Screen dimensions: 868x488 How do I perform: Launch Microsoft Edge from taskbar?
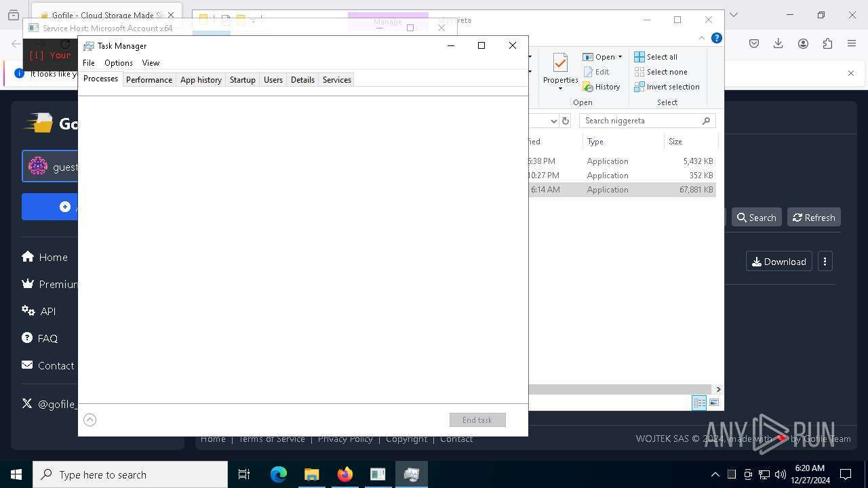point(279,474)
